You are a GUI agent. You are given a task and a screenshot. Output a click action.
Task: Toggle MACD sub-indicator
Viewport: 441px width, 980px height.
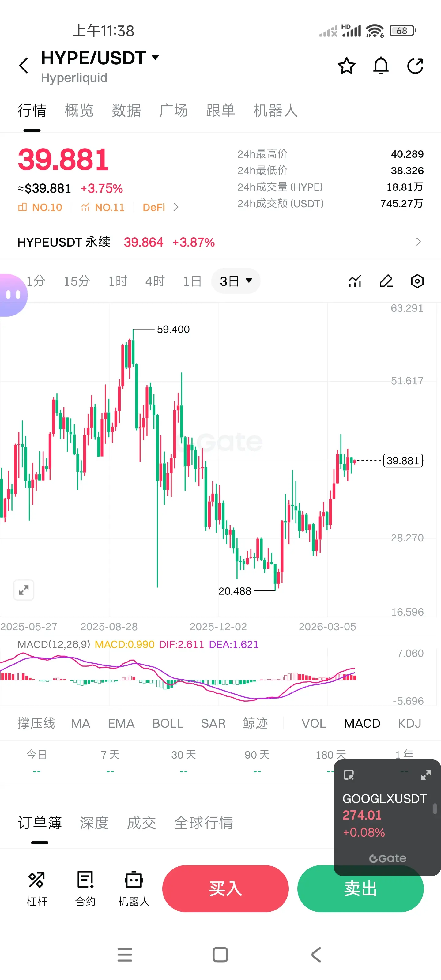[362, 723]
